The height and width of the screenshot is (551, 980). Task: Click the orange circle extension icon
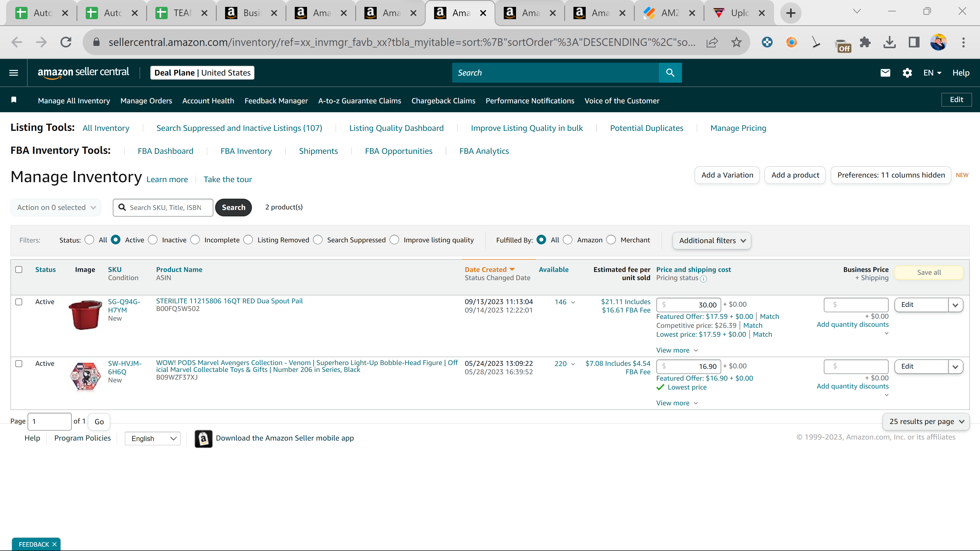(x=791, y=42)
